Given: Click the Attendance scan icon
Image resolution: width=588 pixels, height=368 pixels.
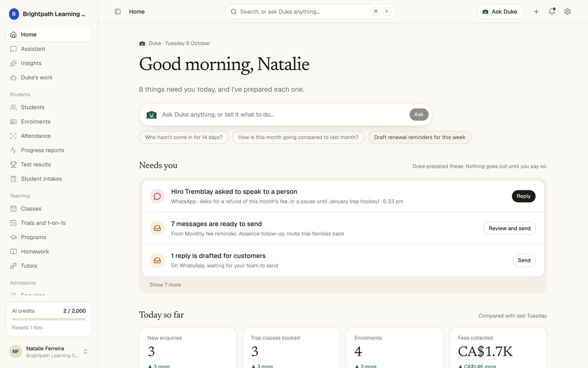Looking at the screenshot, I should [x=13, y=136].
